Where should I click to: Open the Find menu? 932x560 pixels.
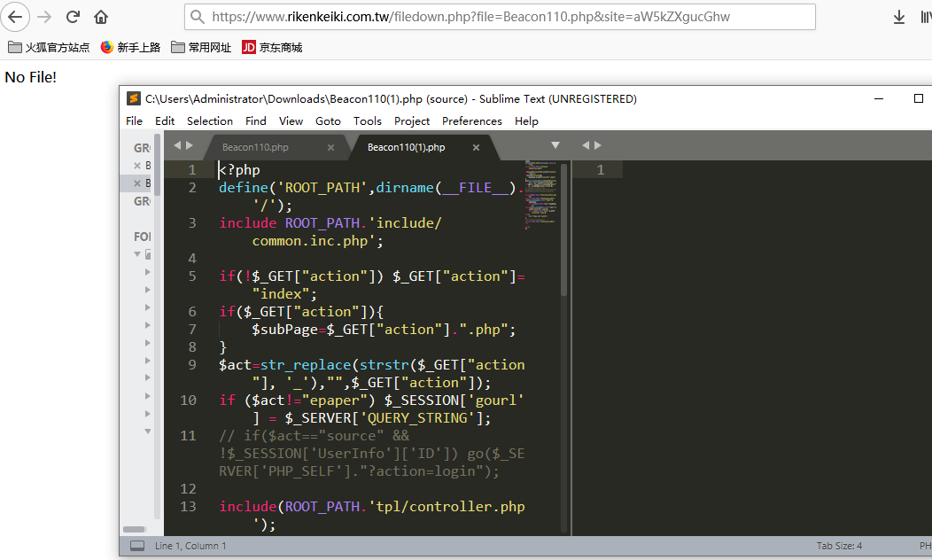tap(255, 121)
